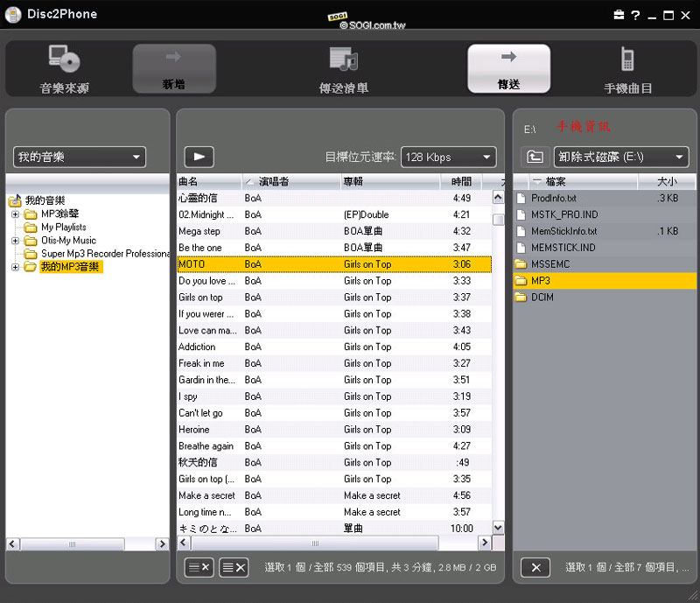The width and height of the screenshot is (700, 603).
Task: Open help with the question mark icon
Action: click(x=635, y=15)
